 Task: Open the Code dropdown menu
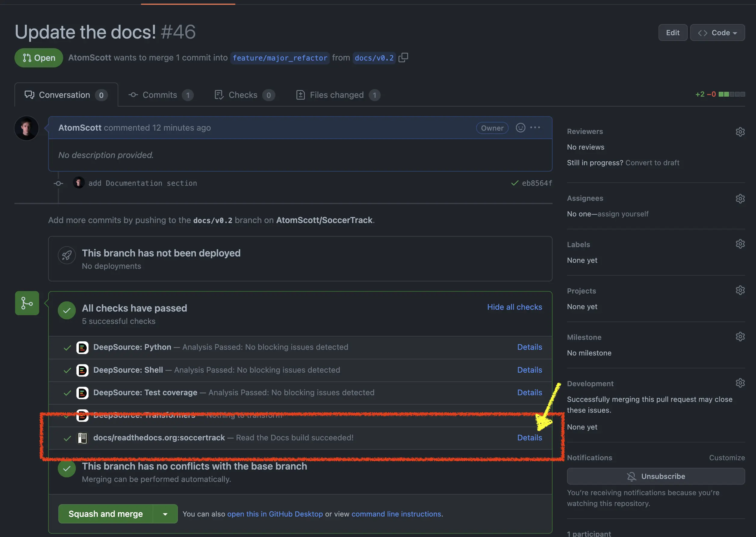[x=717, y=33]
